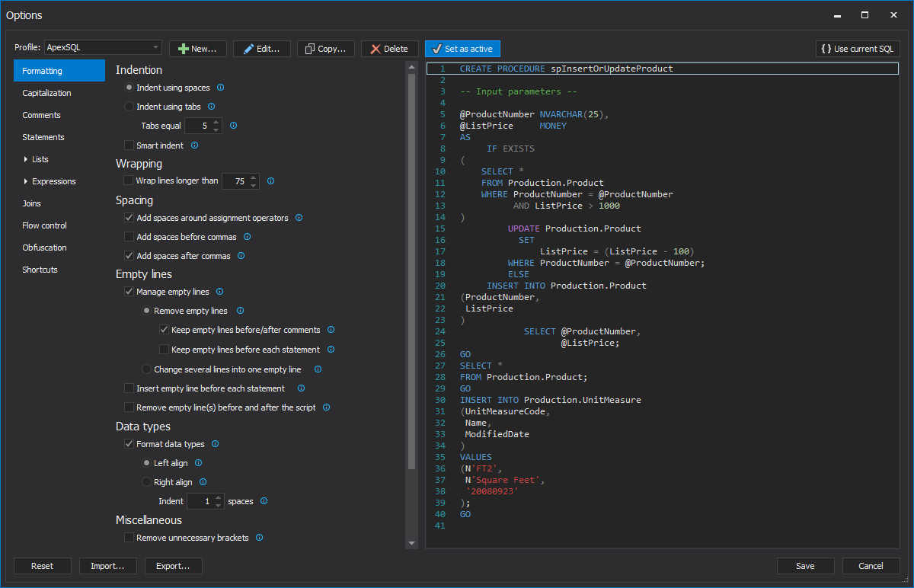Disable Format data types option
This screenshot has height=588, width=914.
129,443
